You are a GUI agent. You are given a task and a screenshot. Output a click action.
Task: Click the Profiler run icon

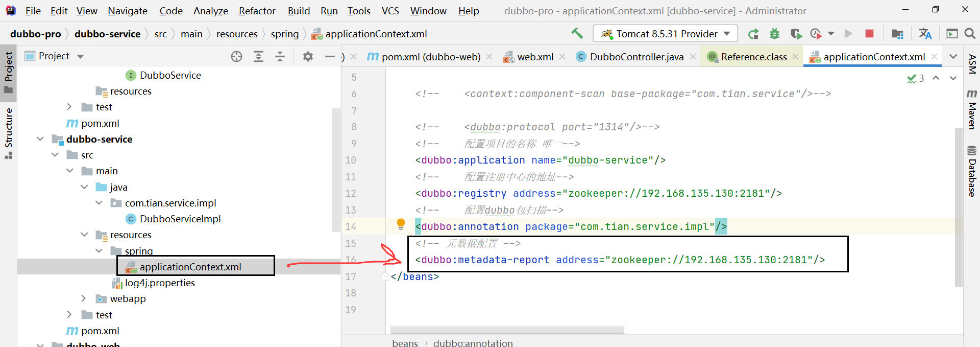816,34
